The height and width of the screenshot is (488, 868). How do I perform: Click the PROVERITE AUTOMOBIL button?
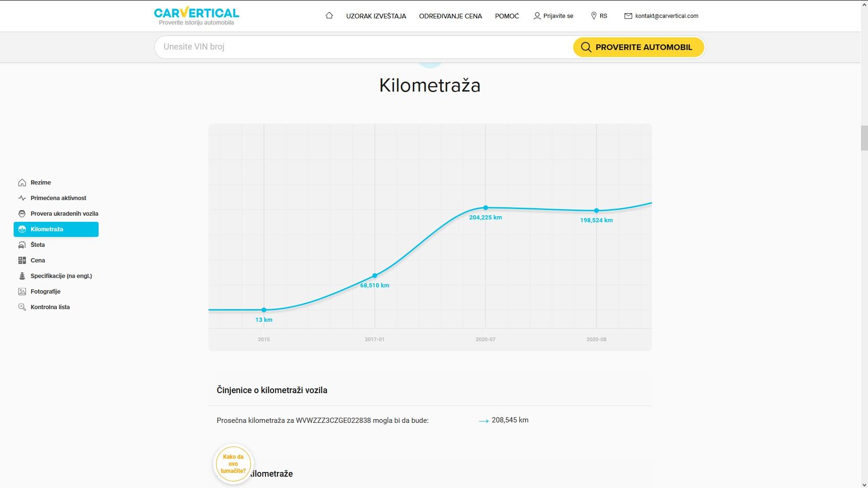tap(639, 47)
